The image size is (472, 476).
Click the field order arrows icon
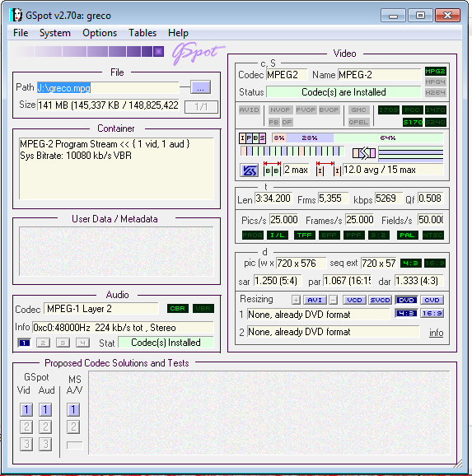pos(364,152)
